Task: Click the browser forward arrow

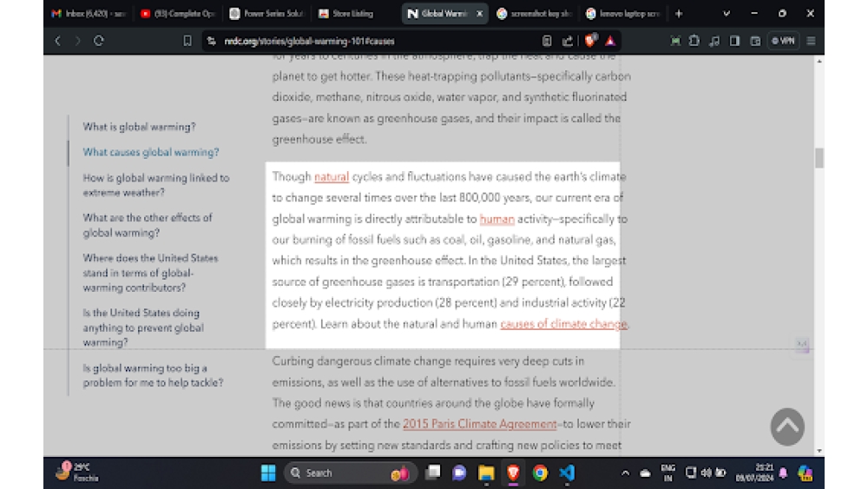Action: (x=77, y=41)
